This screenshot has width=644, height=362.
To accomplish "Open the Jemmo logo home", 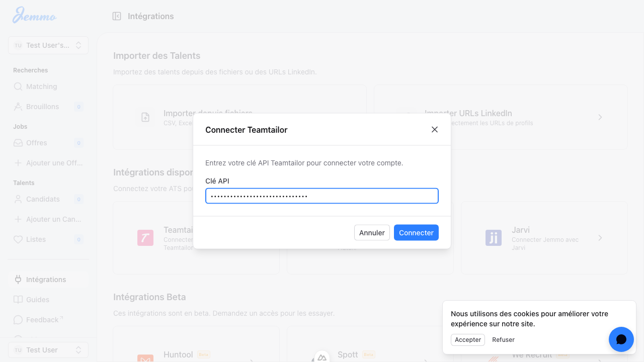I will coord(34,15).
